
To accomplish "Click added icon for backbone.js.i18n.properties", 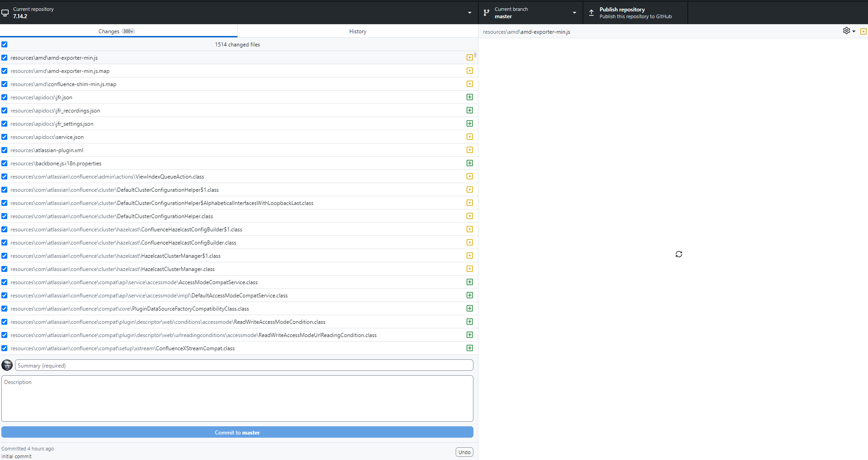I will pyautogui.click(x=469, y=163).
